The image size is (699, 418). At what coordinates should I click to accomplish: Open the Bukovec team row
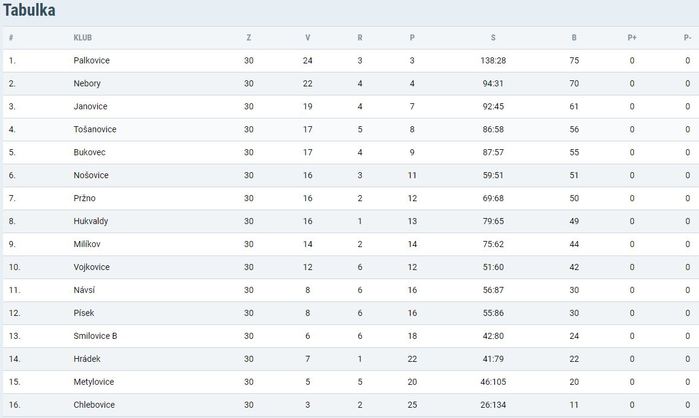tap(350, 152)
